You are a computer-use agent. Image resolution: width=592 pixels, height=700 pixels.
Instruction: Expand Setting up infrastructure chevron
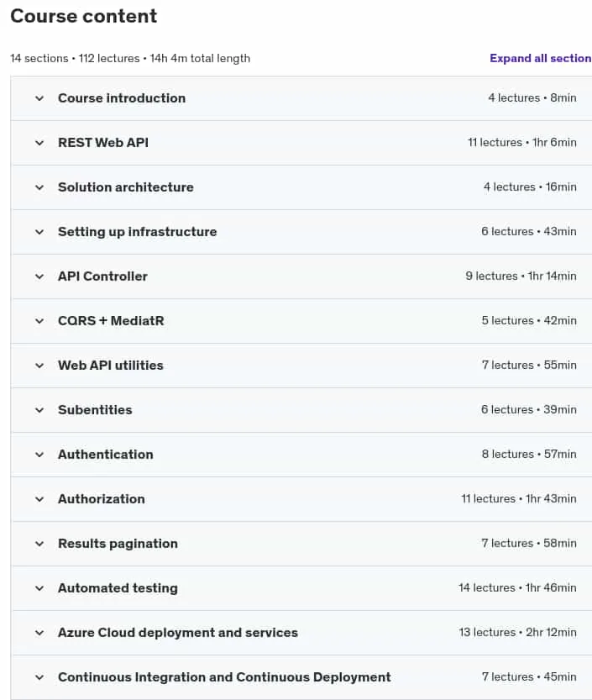click(x=39, y=232)
